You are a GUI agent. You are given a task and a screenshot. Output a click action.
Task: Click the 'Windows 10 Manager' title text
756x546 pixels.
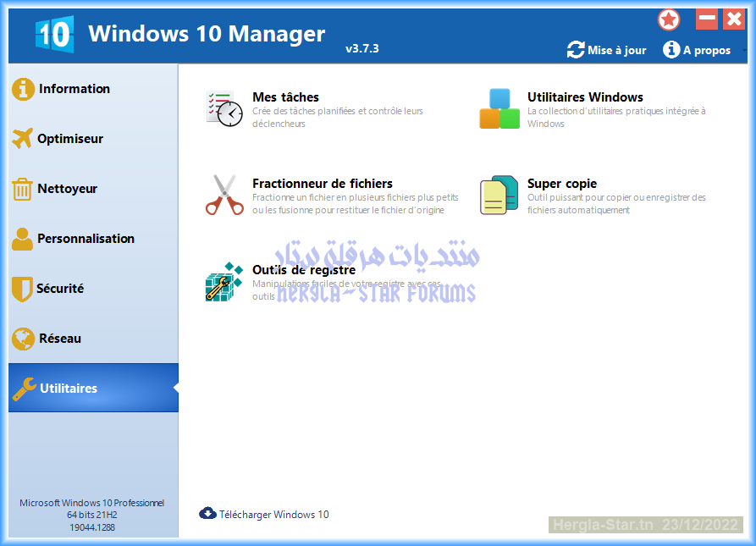tap(207, 34)
